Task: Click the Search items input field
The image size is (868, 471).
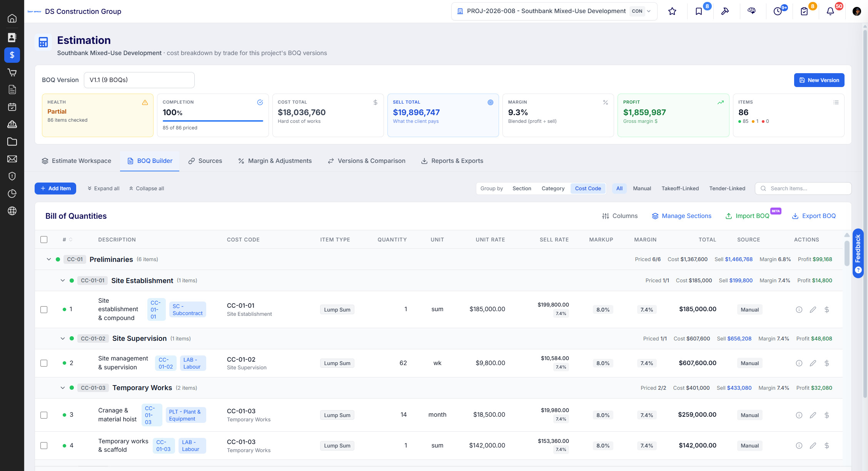Action: [803, 188]
